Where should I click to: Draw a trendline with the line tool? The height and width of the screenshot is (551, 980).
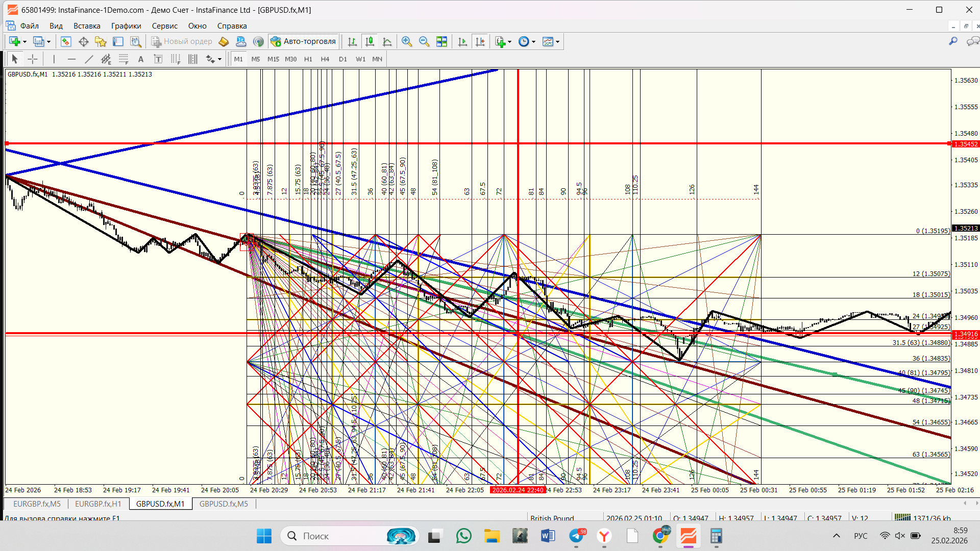coord(89,59)
